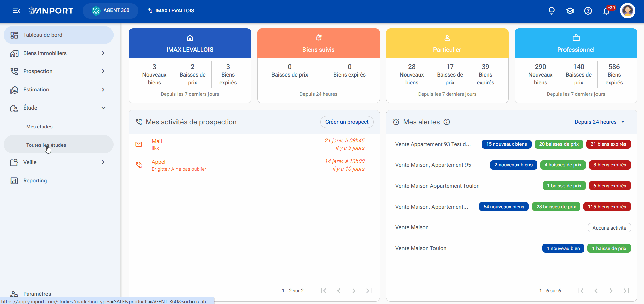
Task: Click 39 Biens expirés in Particulier card
Action: [x=485, y=74]
